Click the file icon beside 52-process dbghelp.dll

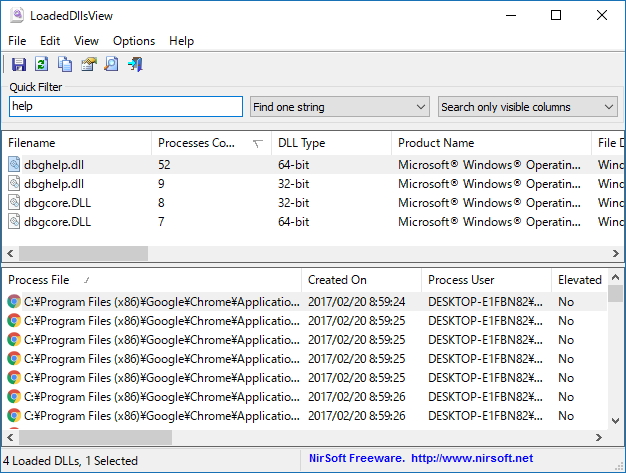(x=14, y=164)
